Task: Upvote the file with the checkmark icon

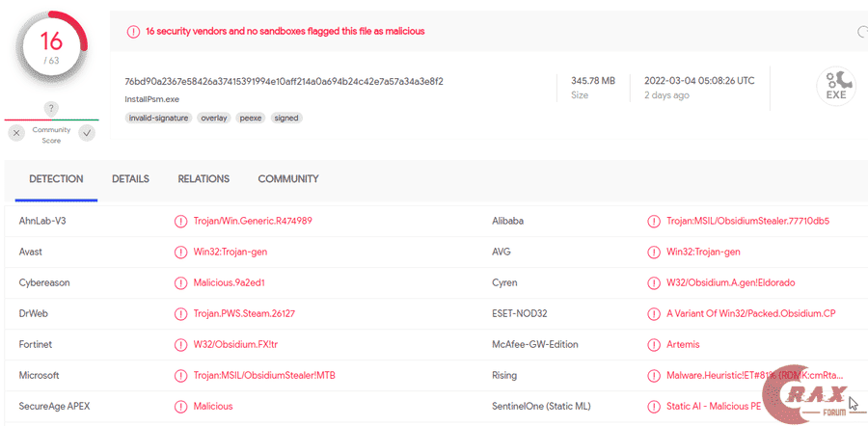Action: (87, 133)
